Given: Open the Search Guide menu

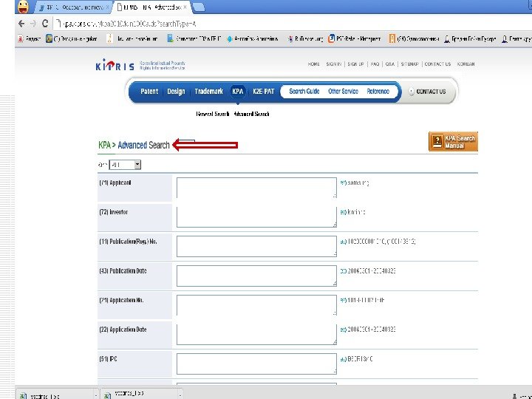Looking at the screenshot, I should click(304, 92).
